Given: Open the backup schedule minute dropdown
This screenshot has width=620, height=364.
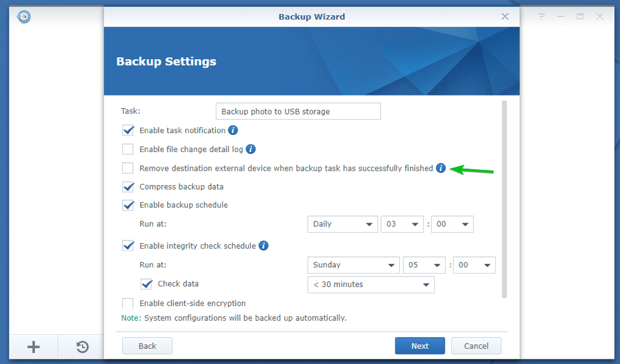Looking at the screenshot, I should (452, 224).
